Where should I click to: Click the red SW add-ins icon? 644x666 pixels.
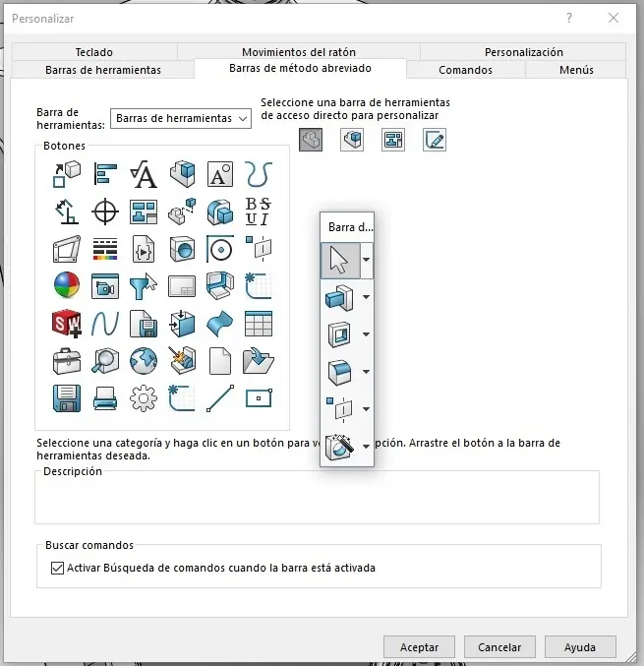pyautogui.click(x=67, y=324)
